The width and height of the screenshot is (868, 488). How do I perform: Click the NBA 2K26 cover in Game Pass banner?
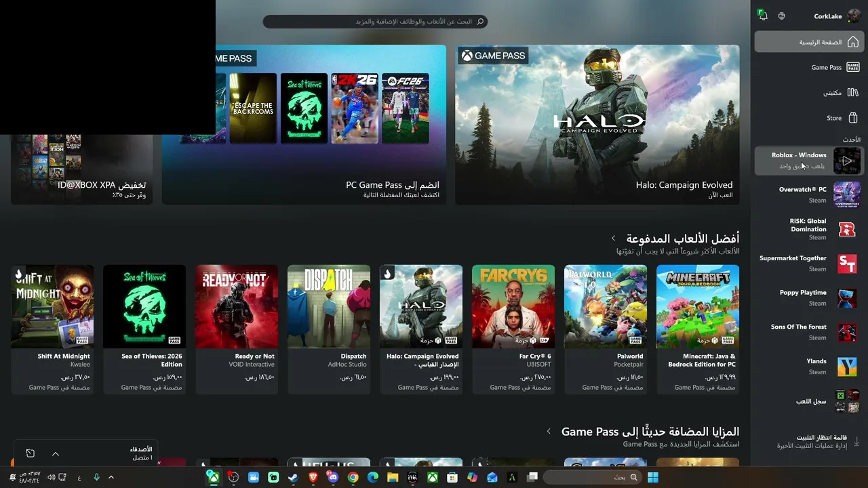355,108
